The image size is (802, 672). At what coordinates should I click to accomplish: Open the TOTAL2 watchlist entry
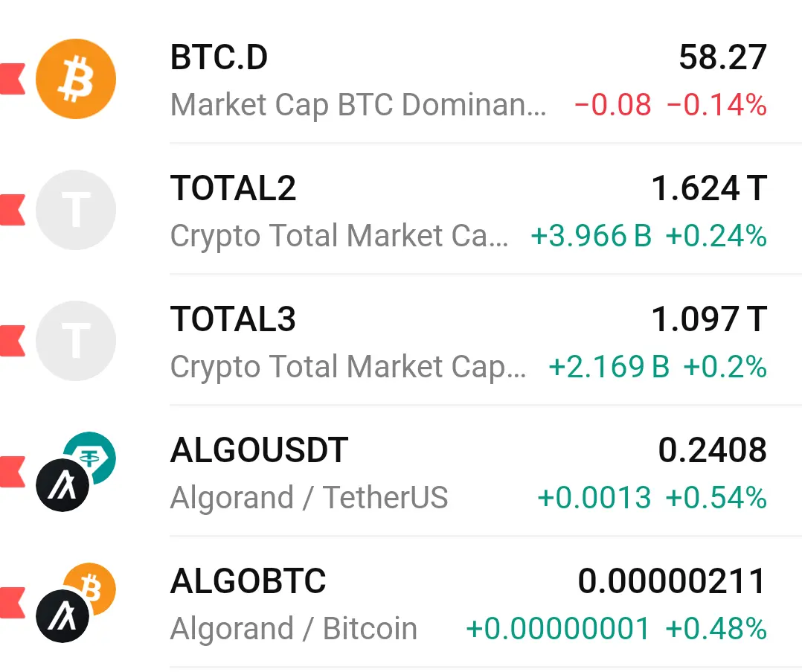click(x=401, y=210)
